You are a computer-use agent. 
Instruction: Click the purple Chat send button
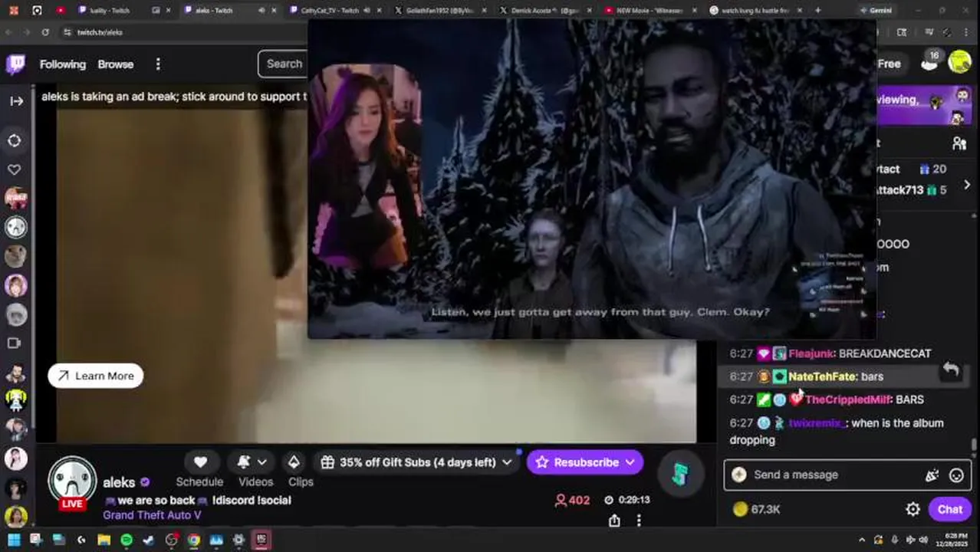949,509
